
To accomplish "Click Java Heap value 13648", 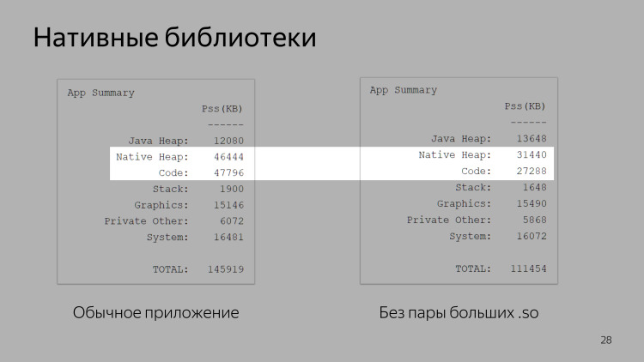I will click(532, 139).
